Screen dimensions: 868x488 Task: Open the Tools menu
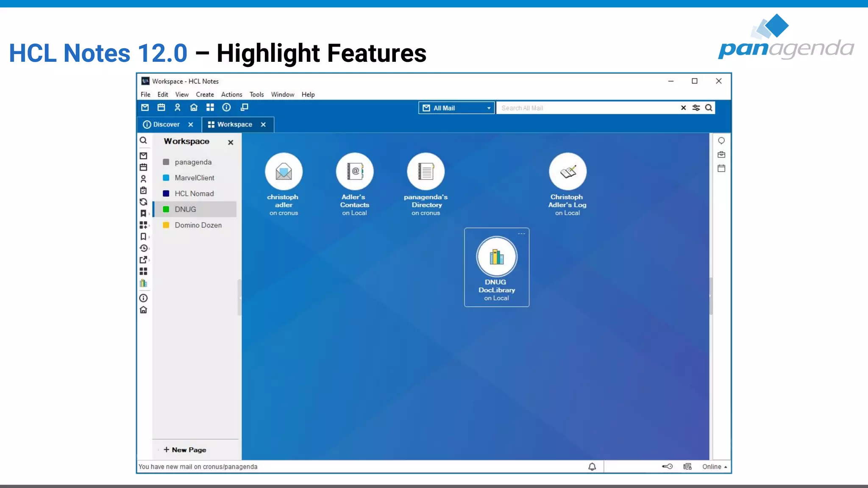(x=256, y=94)
